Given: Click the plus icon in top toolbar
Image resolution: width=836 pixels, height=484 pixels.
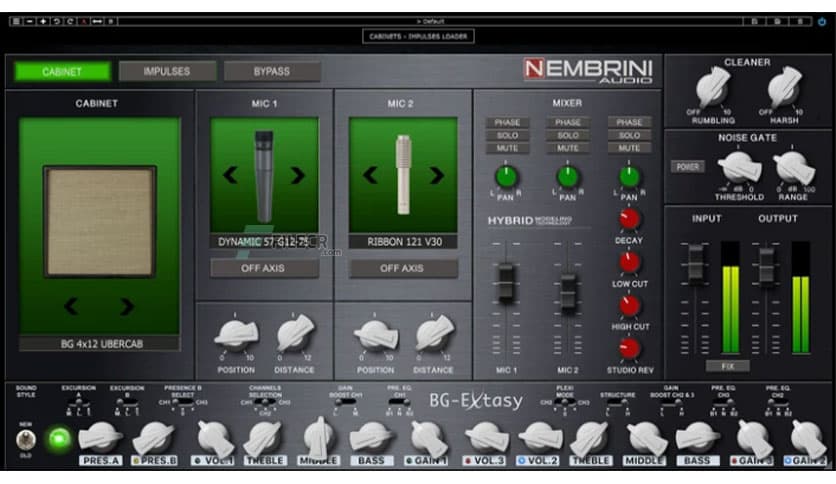Looking at the screenshot, I should pos(43,21).
